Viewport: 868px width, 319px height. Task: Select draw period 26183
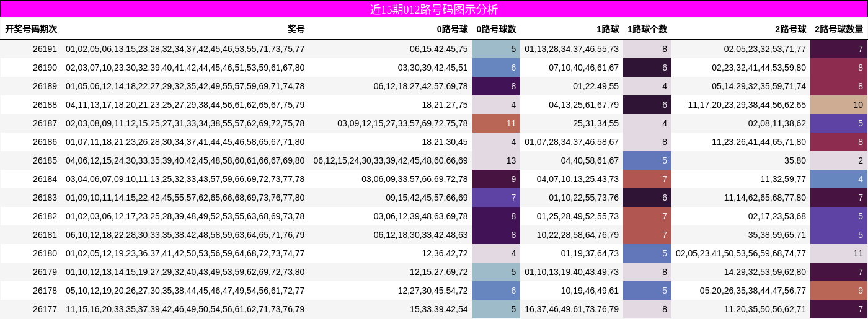click(x=45, y=198)
